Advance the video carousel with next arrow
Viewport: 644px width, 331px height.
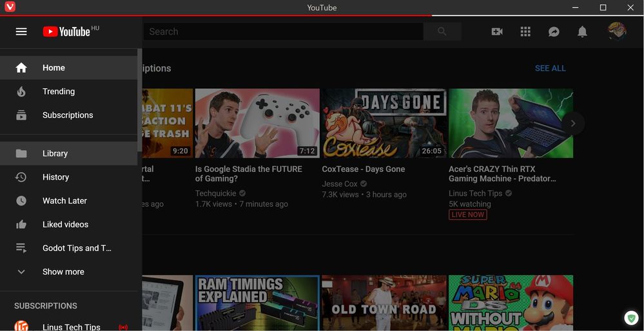tap(573, 124)
